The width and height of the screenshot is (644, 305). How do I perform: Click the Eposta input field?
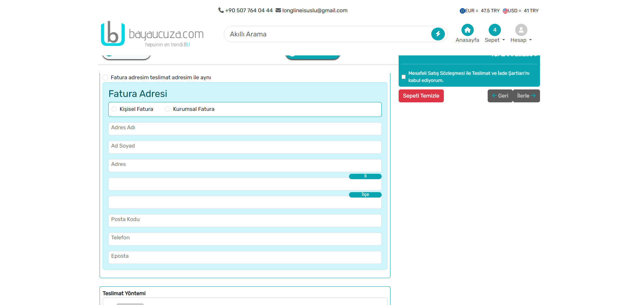click(245, 257)
